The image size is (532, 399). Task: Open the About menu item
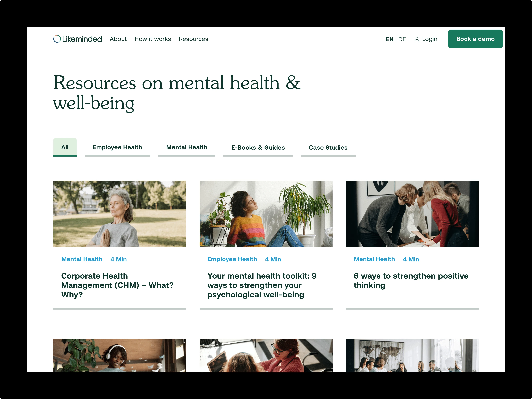[x=118, y=39]
